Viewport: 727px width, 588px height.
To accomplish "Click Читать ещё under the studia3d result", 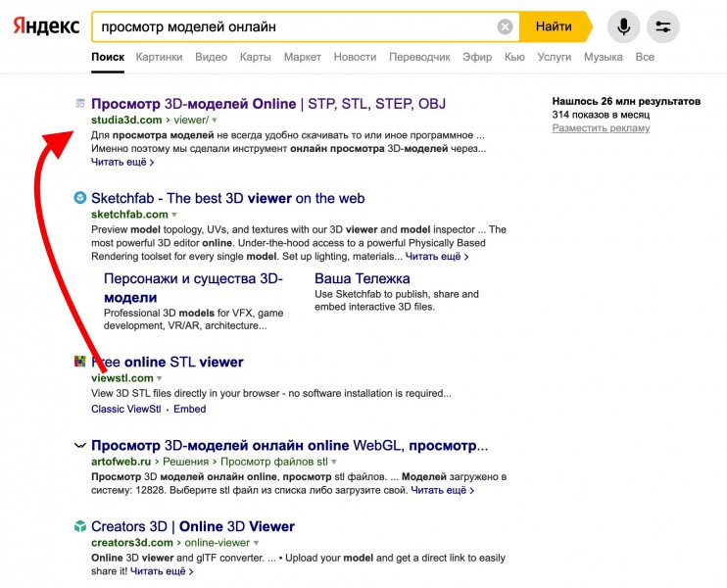I will 122,163.
